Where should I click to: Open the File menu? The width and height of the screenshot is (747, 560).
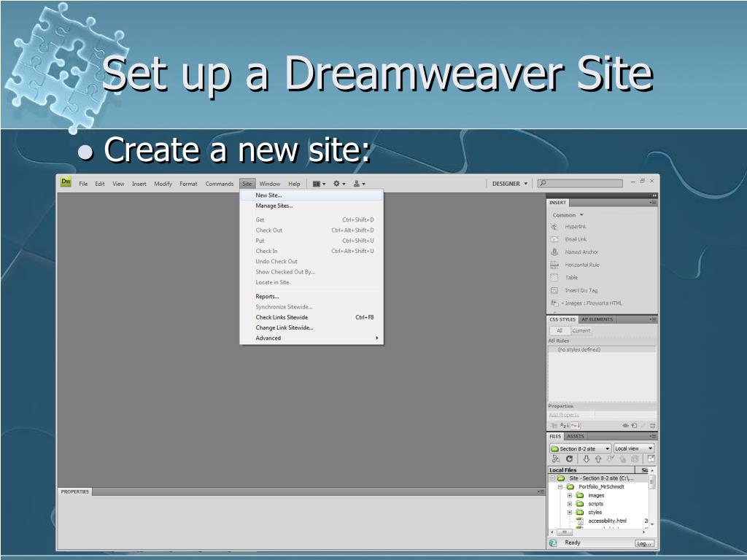pos(83,184)
